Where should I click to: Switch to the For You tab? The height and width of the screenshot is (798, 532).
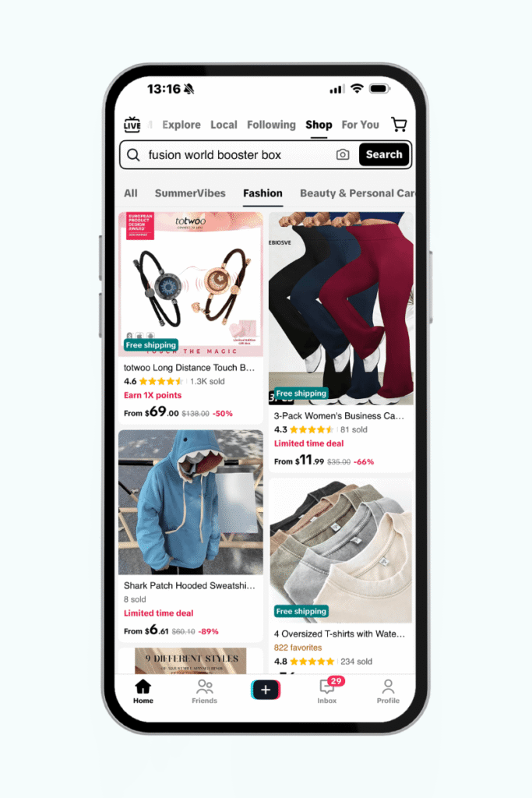[x=360, y=125]
